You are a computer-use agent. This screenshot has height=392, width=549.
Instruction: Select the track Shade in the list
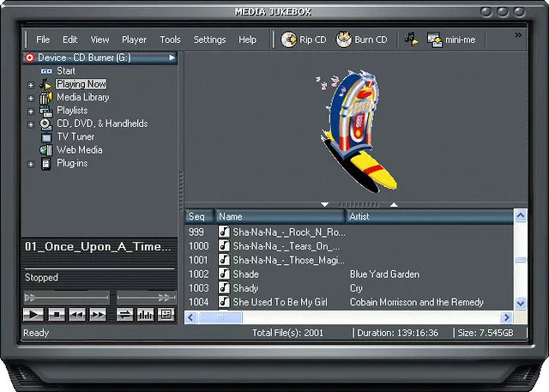245,274
